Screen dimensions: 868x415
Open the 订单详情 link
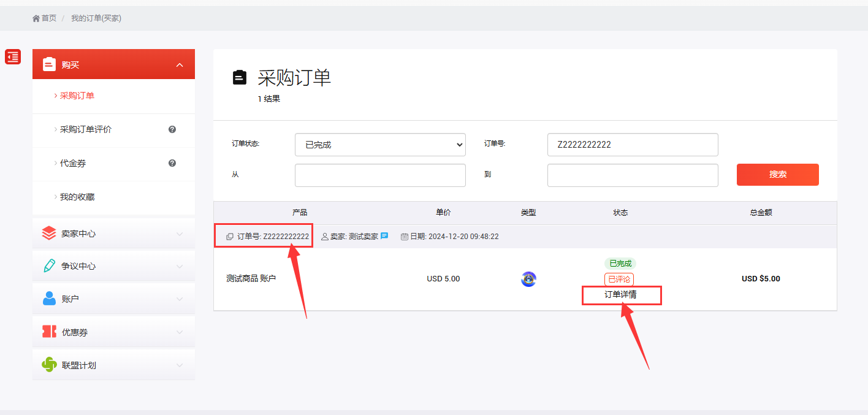pos(620,295)
